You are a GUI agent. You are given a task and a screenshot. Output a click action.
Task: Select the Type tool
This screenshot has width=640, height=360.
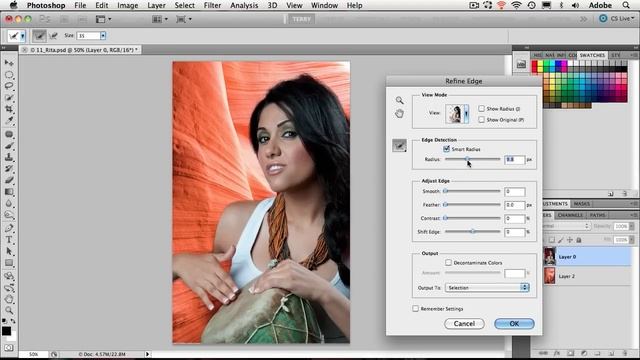click(x=9, y=240)
